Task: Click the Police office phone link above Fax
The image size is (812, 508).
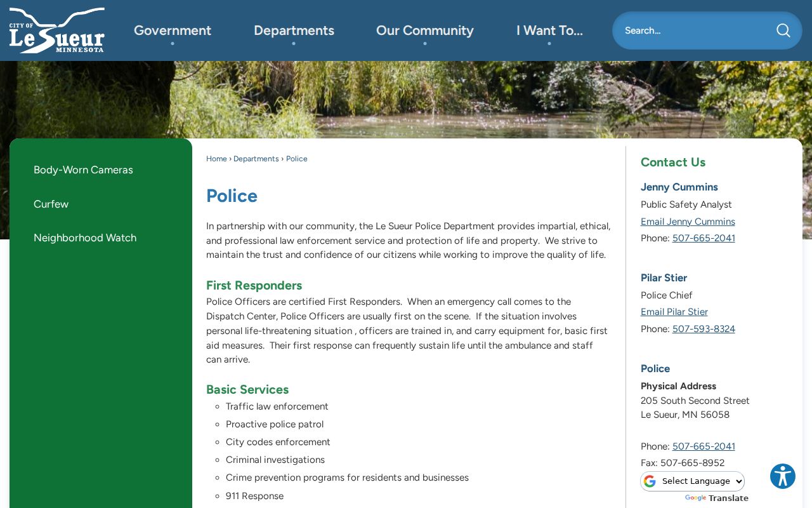Action: point(704,446)
